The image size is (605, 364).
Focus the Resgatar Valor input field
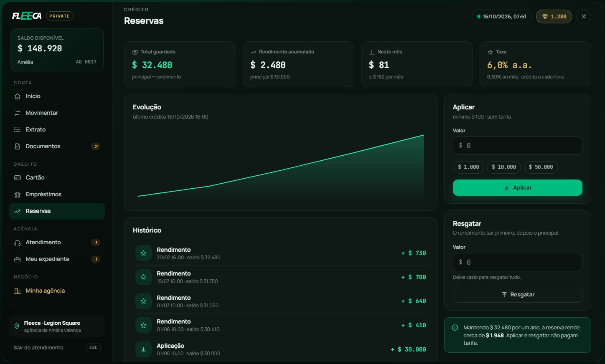pyautogui.click(x=517, y=262)
